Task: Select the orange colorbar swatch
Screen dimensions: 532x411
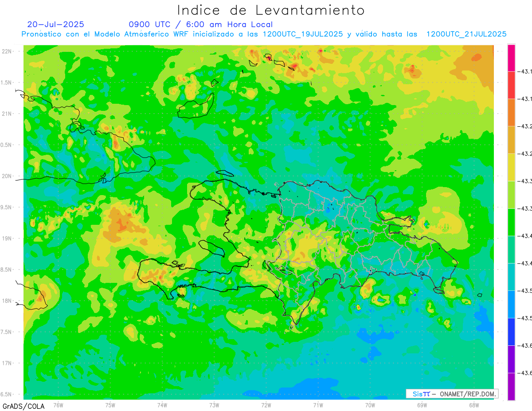Action: 511,112
